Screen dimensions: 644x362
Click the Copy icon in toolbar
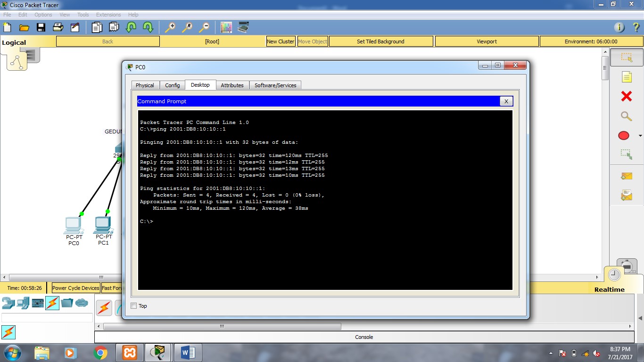click(97, 27)
